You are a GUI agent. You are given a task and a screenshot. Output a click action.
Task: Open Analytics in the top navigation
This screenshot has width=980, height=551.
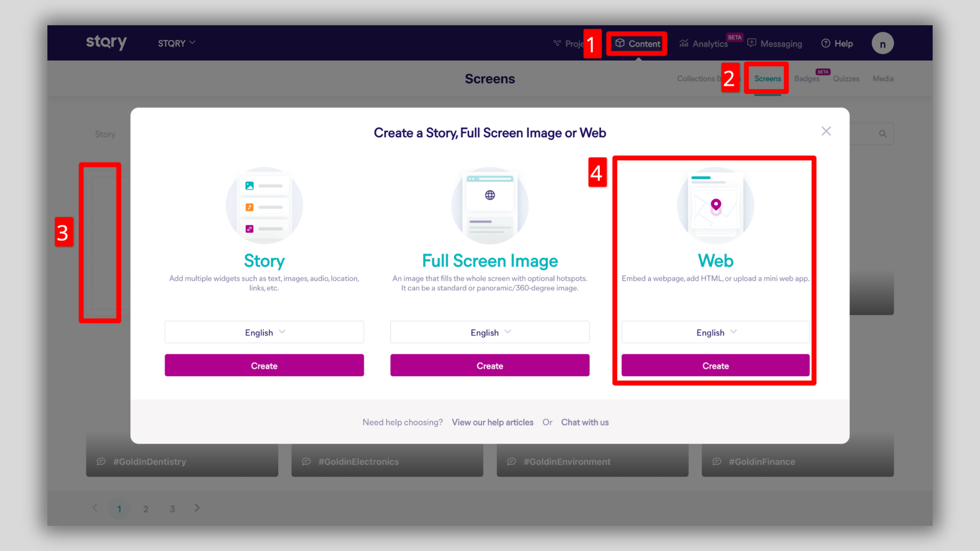[x=704, y=44]
